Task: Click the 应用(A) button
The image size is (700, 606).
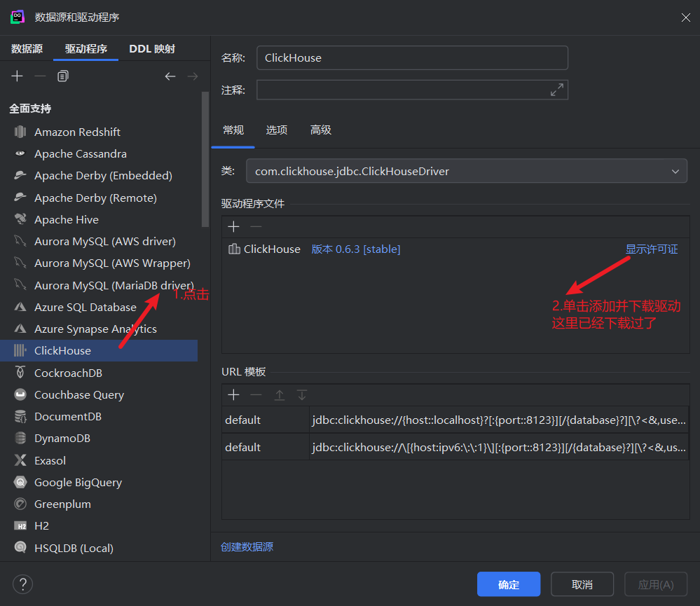Action: [655, 584]
